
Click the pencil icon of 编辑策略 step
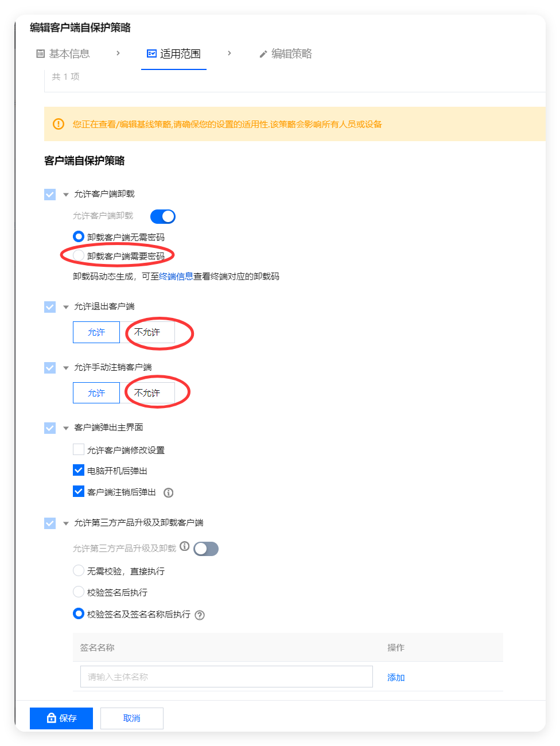click(x=263, y=54)
